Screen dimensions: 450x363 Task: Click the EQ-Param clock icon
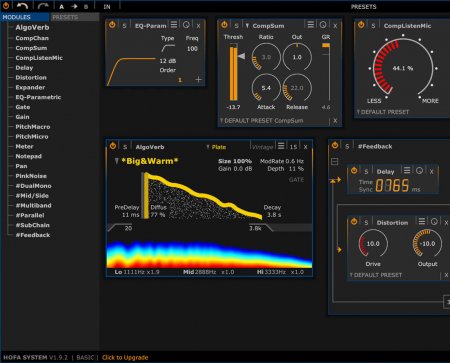(x=186, y=25)
